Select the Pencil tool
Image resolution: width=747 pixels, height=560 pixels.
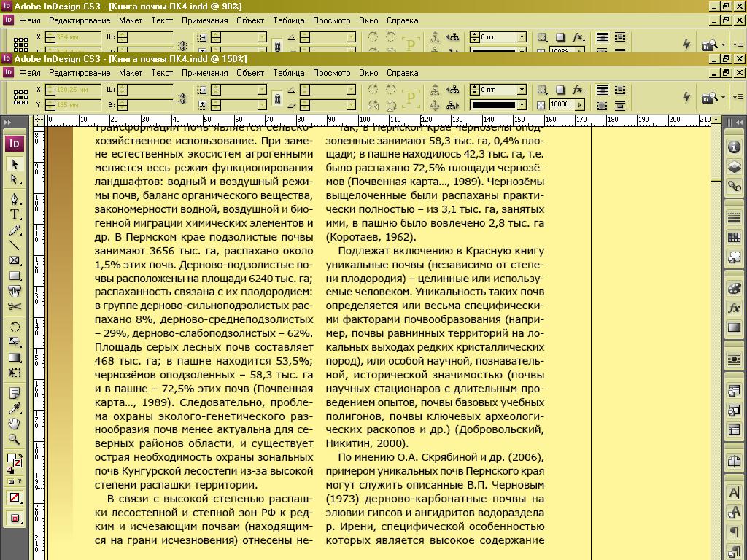(15, 230)
